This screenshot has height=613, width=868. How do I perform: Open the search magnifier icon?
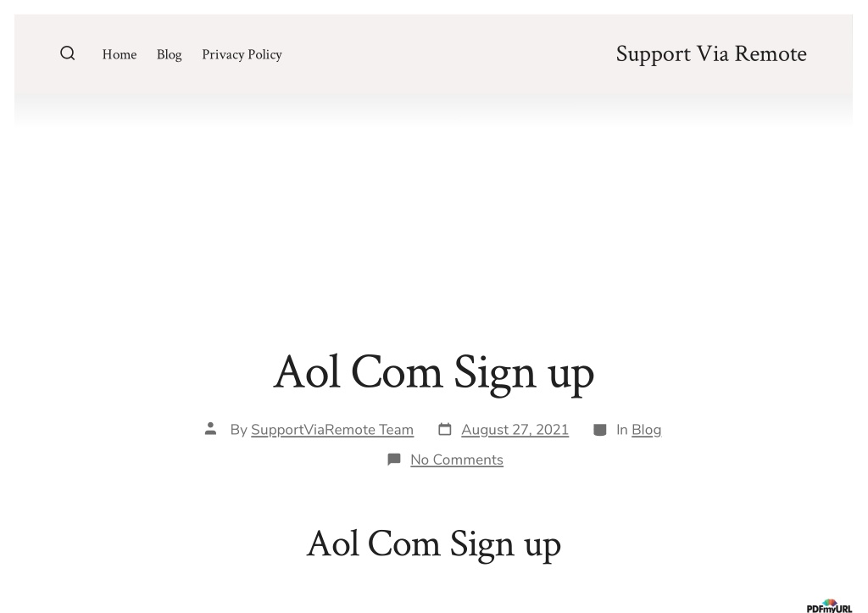(68, 53)
